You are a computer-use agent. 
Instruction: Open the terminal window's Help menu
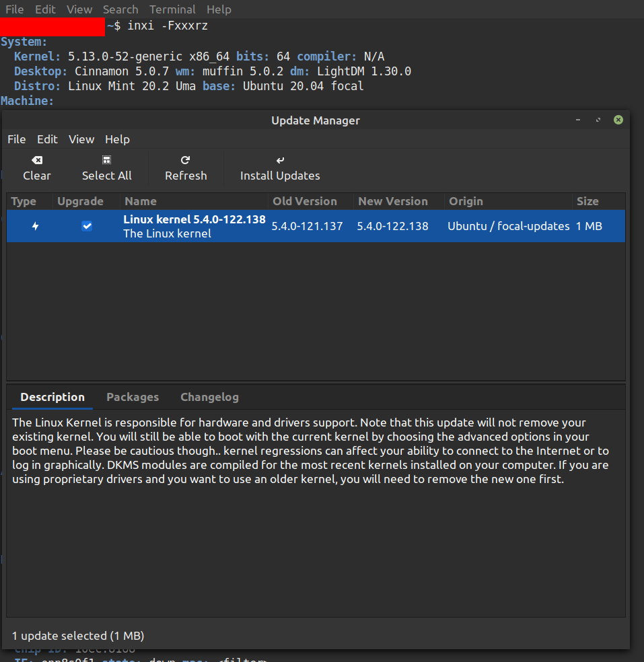click(219, 9)
